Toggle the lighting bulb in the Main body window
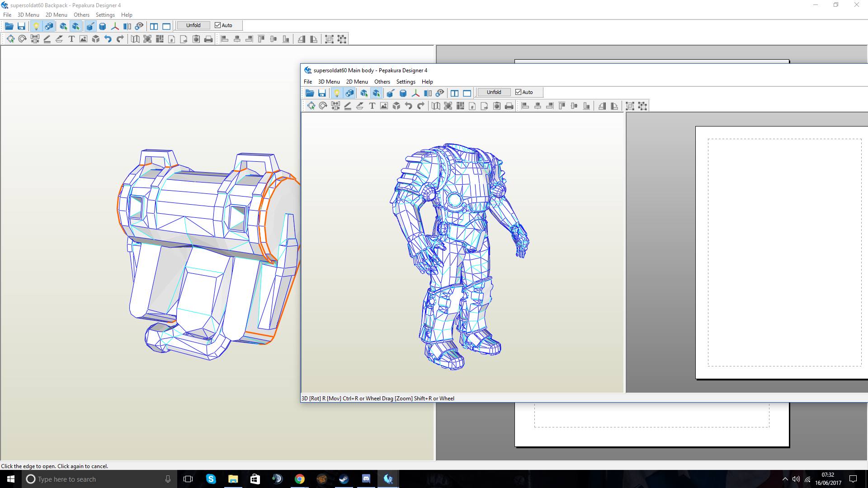Image resolution: width=868 pixels, height=488 pixels. tap(336, 93)
